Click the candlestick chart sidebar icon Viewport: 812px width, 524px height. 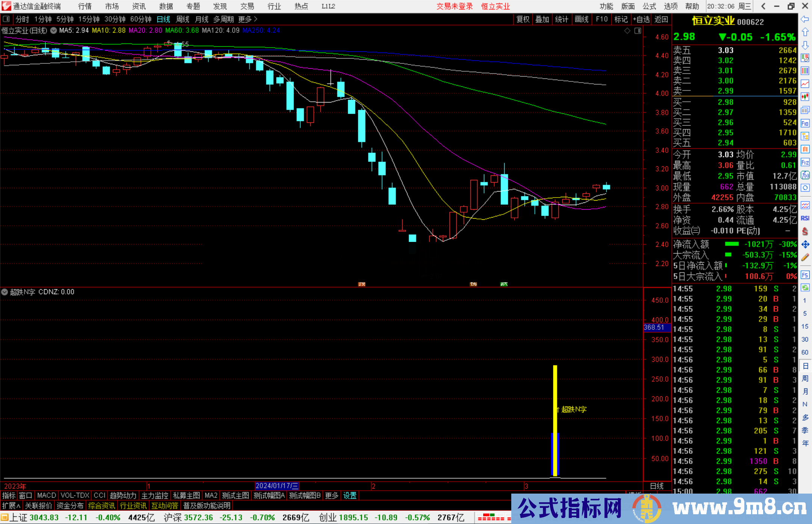[805, 97]
